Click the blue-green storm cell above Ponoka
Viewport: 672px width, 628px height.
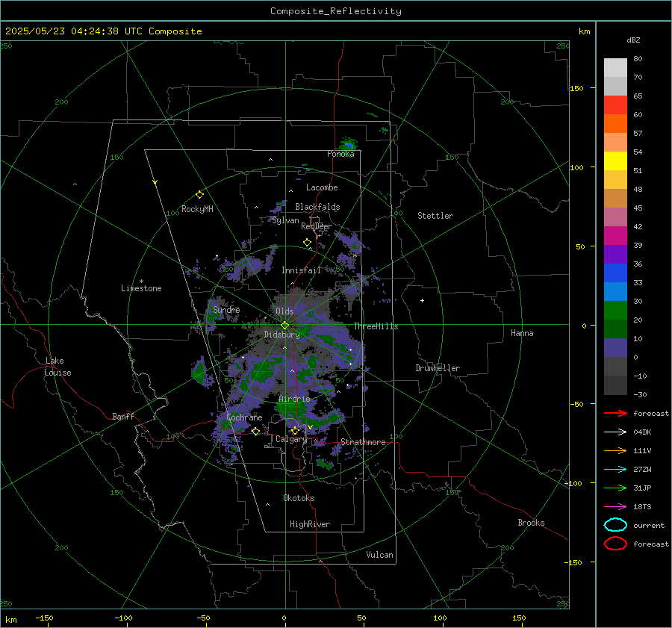click(x=349, y=144)
